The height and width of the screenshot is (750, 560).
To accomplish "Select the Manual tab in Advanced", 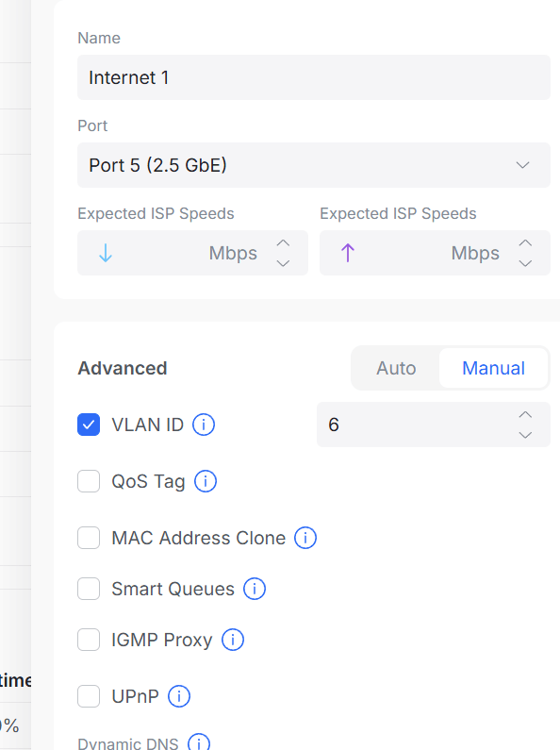I will (x=494, y=368).
